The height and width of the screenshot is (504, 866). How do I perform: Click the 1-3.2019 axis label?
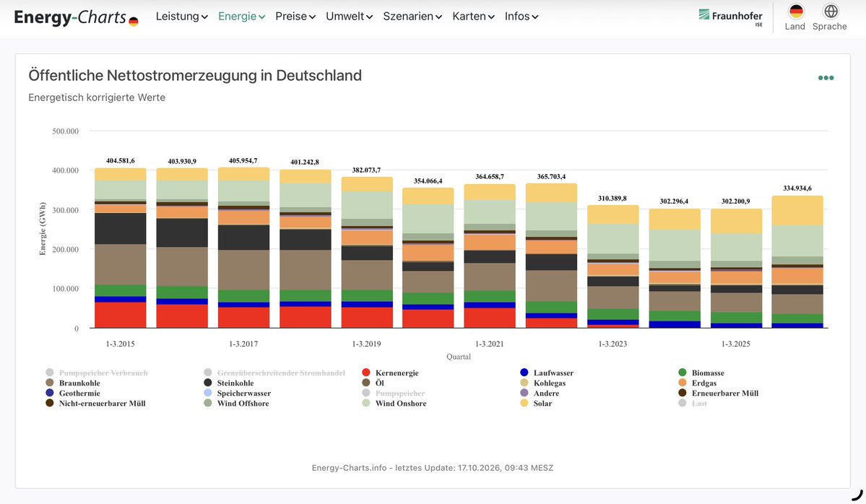[367, 344]
